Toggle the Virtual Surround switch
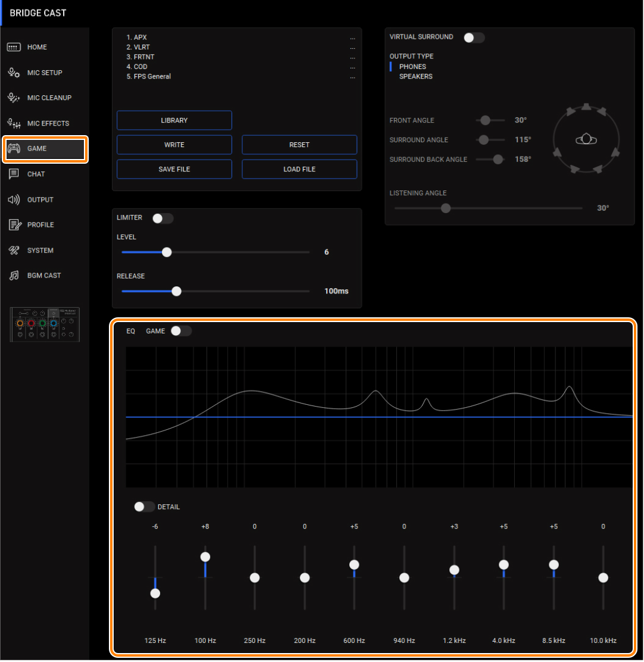Screen dimensions: 644x662 474,38
